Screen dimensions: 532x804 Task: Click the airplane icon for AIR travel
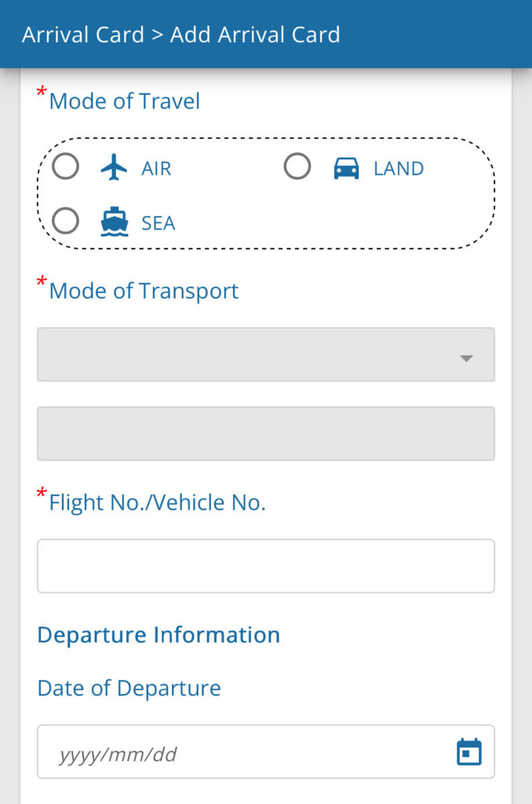pos(114,167)
